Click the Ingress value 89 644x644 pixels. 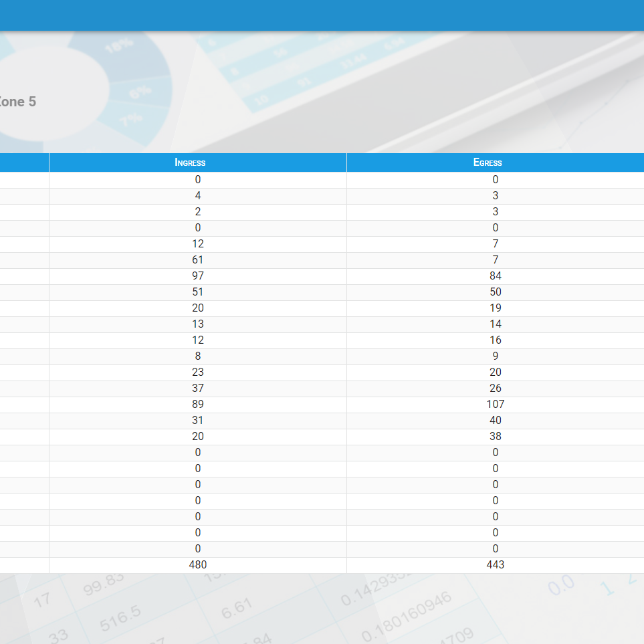click(198, 404)
